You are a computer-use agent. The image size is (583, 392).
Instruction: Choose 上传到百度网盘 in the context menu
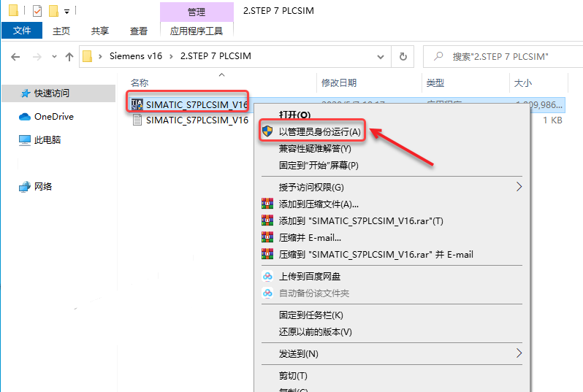pyautogui.click(x=309, y=277)
